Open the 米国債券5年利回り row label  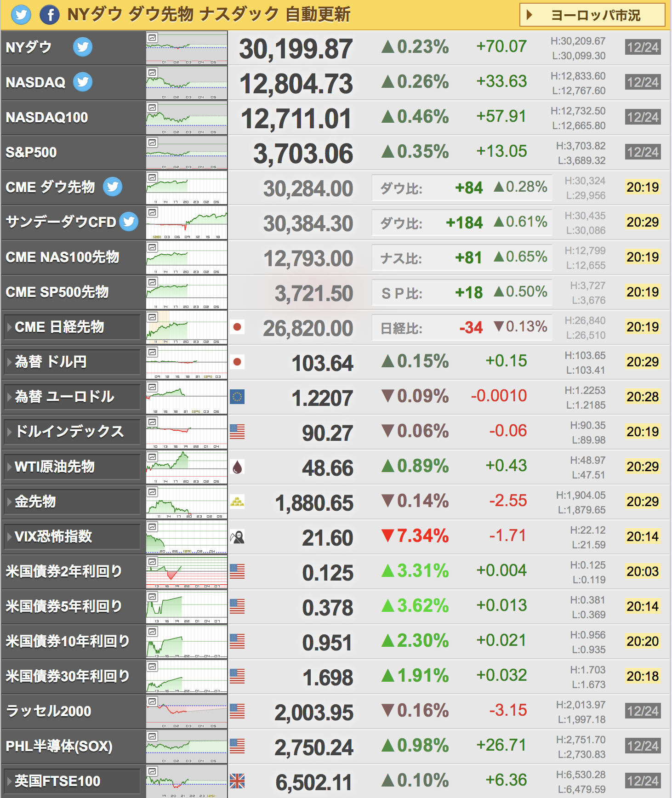point(64,607)
